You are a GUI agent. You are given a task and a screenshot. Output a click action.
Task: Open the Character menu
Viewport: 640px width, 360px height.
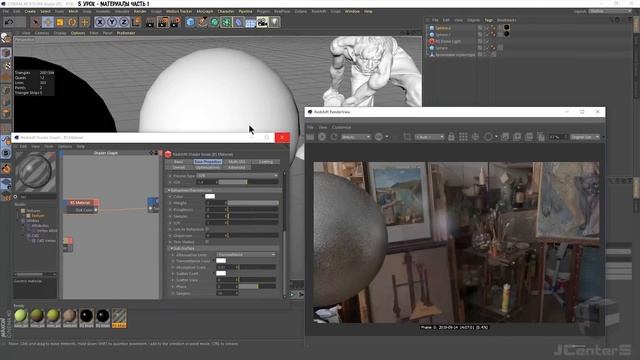click(x=226, y=11)
